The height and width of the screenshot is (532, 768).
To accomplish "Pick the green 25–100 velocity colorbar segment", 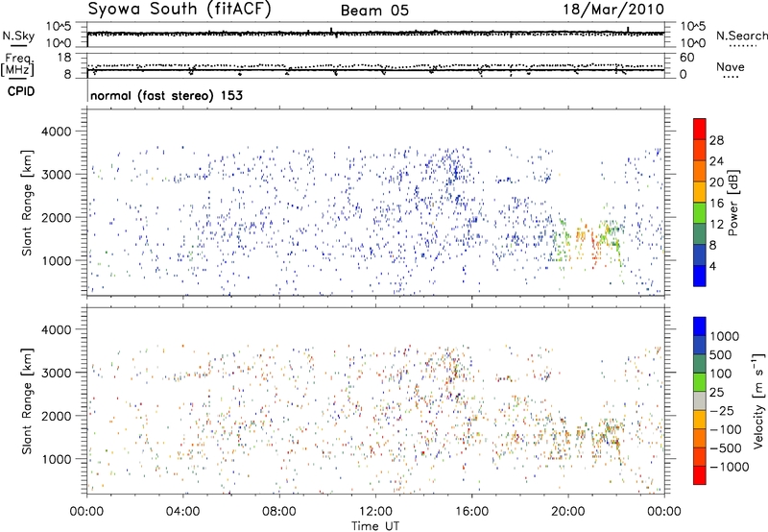I will click(x=700, y=382).
